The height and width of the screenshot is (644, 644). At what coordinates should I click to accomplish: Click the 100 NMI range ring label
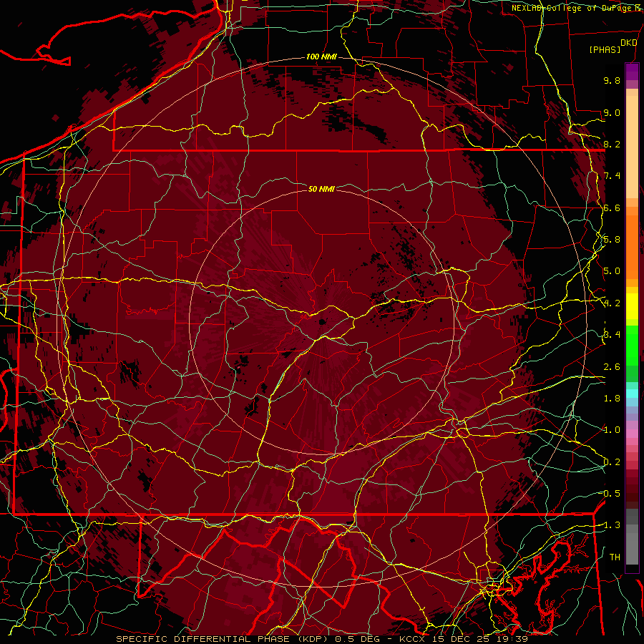click(x=321, y=57)
